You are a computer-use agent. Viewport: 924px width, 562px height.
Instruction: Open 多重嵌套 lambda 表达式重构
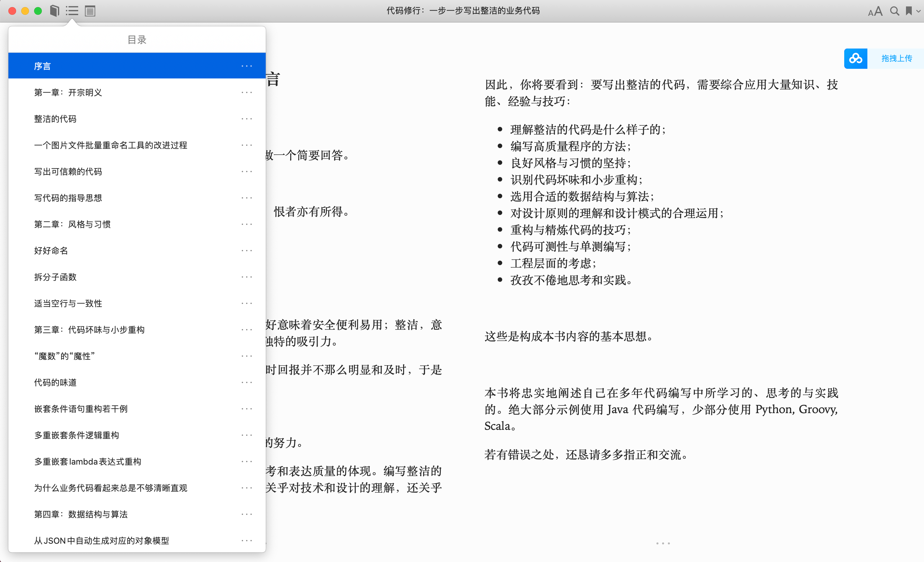[137, 461]
